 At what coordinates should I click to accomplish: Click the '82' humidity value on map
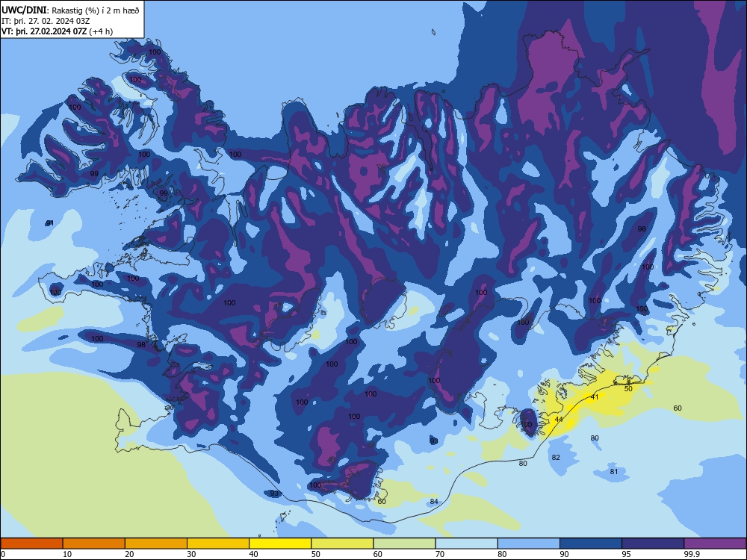(556, 457)
